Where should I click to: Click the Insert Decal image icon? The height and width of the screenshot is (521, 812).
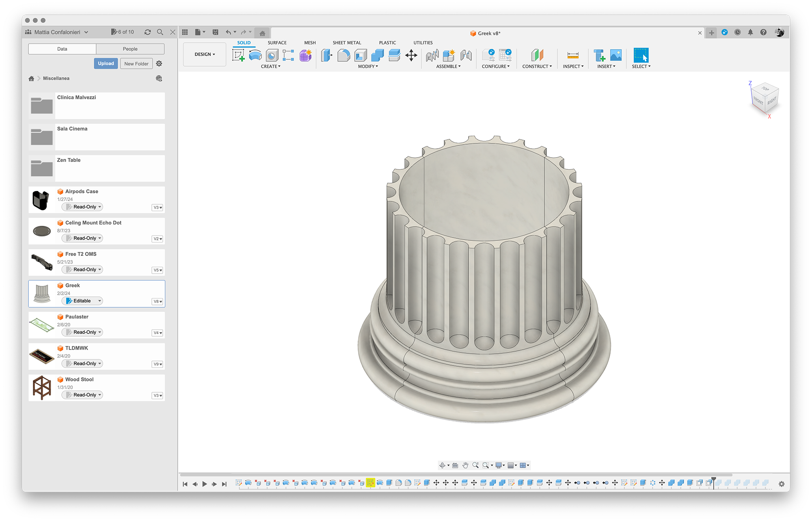pos(615,55)
